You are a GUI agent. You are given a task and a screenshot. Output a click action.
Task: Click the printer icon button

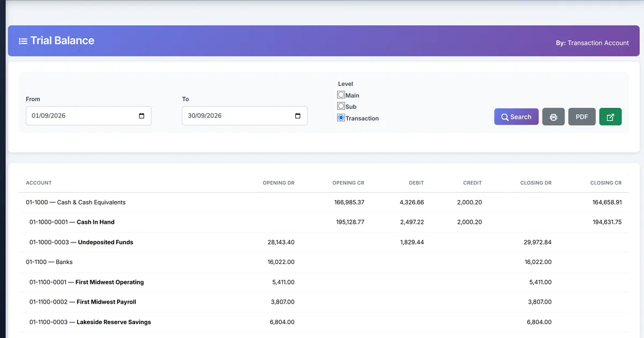(x=553, y=117)
